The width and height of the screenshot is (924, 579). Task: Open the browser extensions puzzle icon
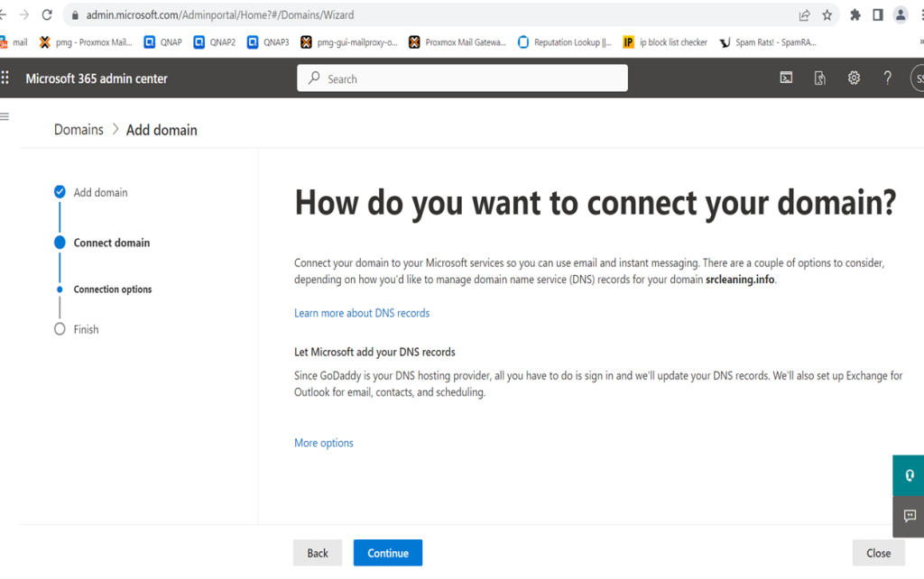(x=855, y=15)
